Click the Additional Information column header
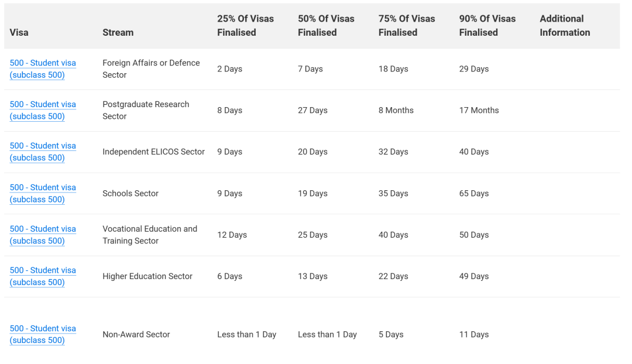The height and width of the screenshot is (364, 632). point(565,26)
